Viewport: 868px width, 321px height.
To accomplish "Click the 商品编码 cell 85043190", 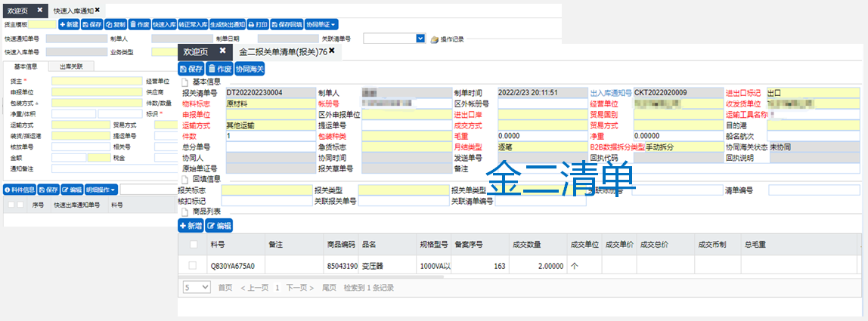I will coord(342,266).
